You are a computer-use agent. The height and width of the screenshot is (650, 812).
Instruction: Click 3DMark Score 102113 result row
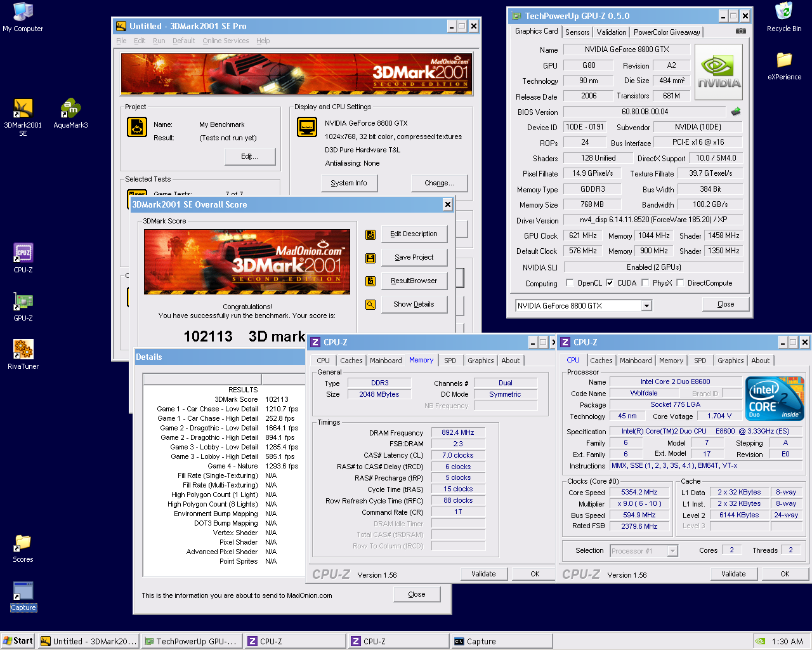pyautogui.click(x=223, y=399)
